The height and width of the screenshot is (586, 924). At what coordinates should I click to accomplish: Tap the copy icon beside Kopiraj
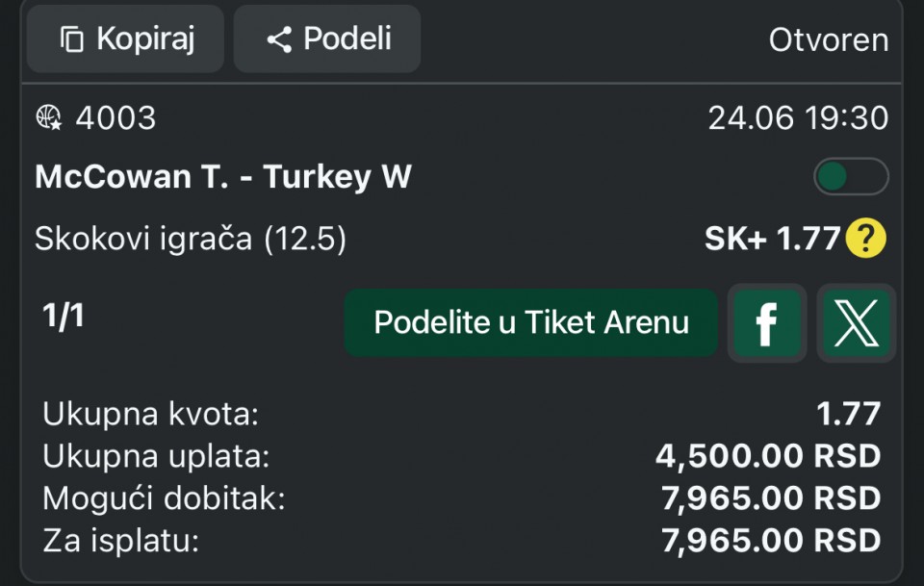coord(72,39)
